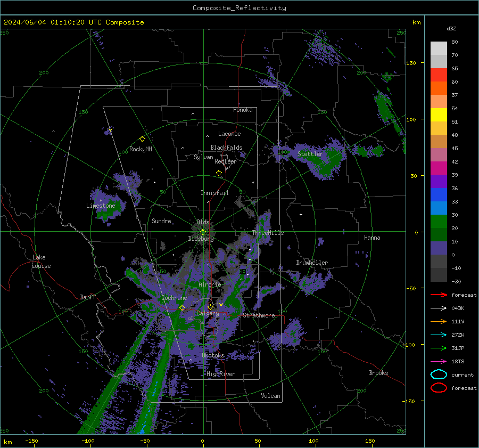Click the Blackfalds city label

pos(226,148)
